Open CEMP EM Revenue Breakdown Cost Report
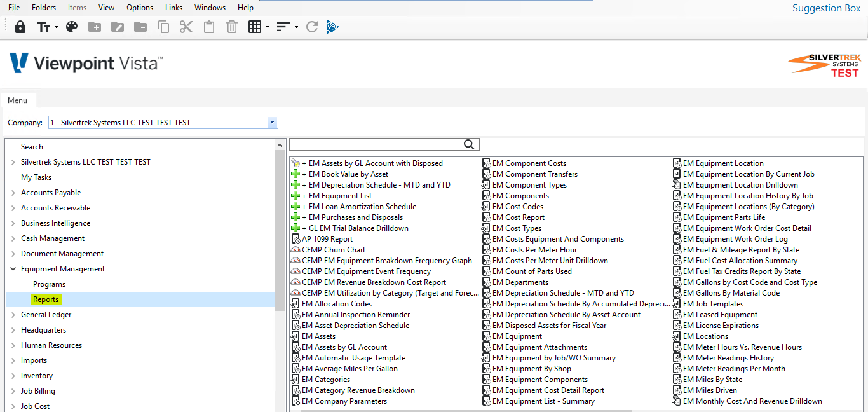The image size is (868, 412). click(374, 282)
